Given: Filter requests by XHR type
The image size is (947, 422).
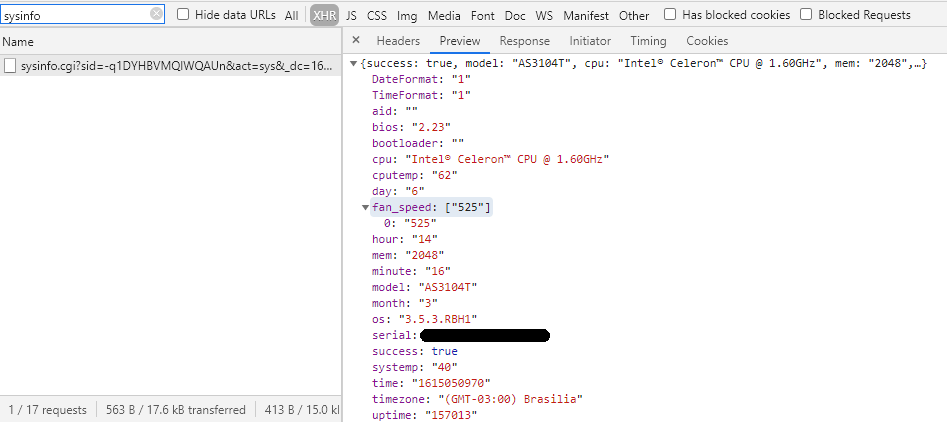Looking at the screenshot, I should (324, 15).
